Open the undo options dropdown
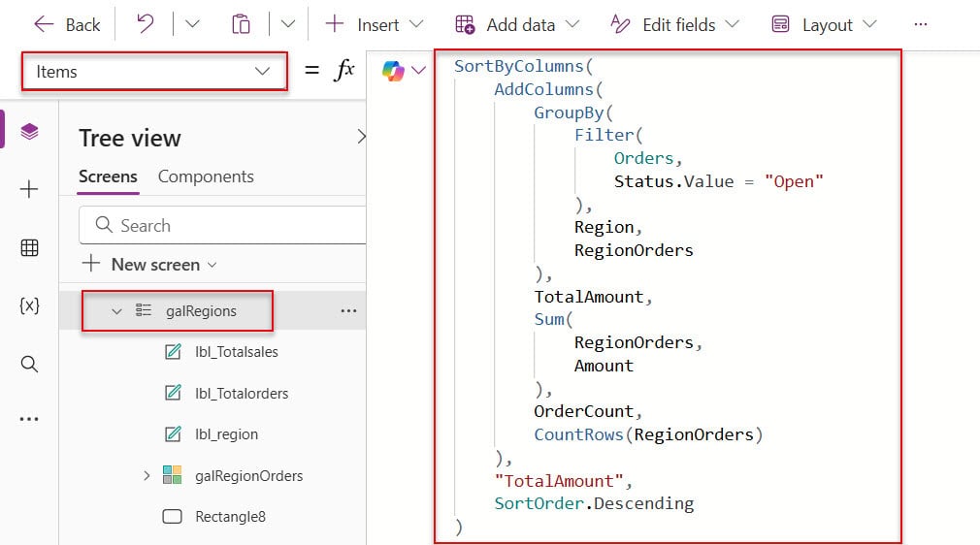This screenshot has width=980, height=545. (x=192, y=24)
